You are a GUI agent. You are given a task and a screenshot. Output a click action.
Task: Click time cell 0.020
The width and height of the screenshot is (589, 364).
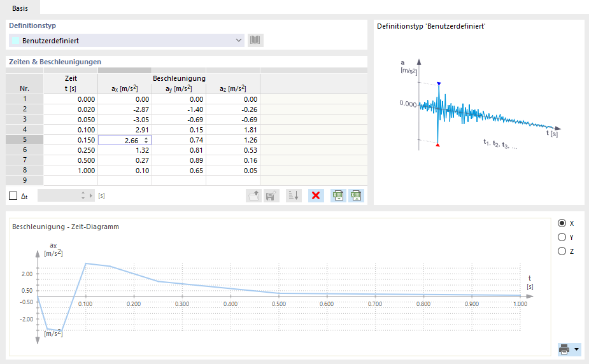click(71, 109)
